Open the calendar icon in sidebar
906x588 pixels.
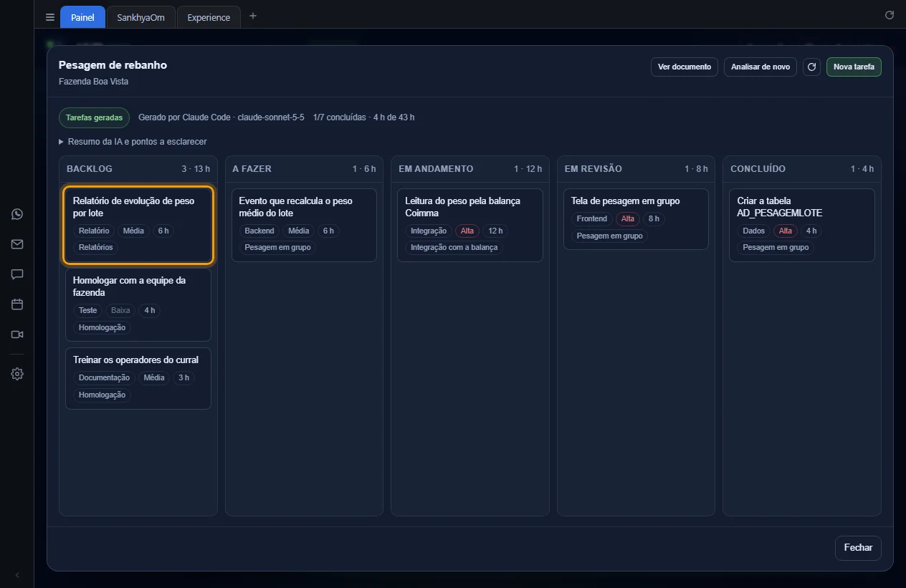click(x=17, y=304)
